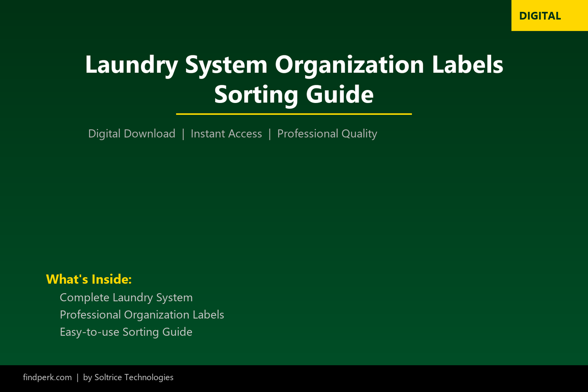Click 'by Soltrice Technologies' in the footer

(x=128, y=377)
